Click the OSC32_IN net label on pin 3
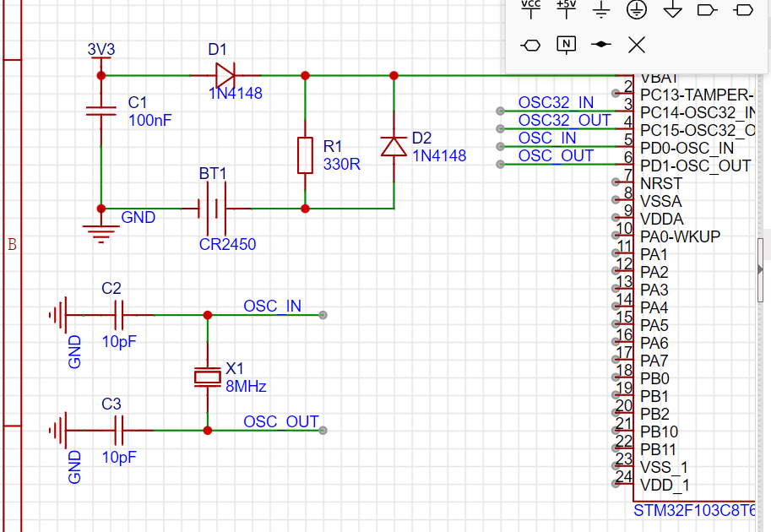The width and height of the screenshot is (771, 532). point(557,102)
